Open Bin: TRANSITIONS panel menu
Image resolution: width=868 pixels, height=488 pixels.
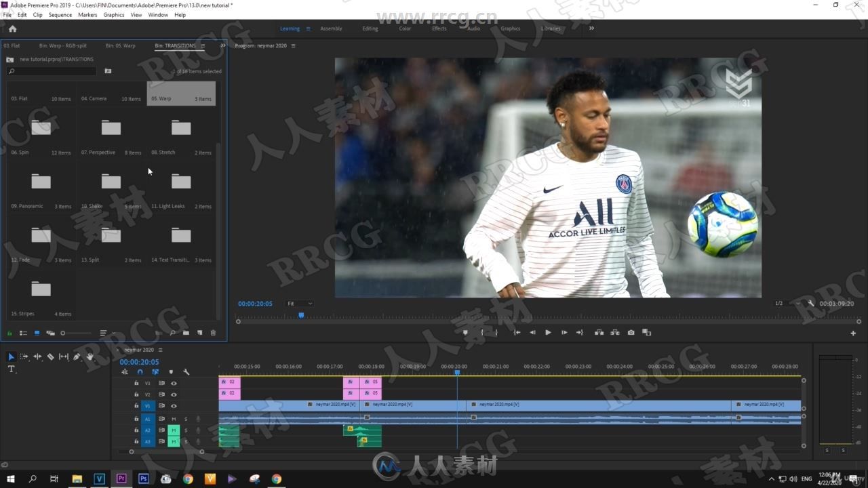point(202,46)
